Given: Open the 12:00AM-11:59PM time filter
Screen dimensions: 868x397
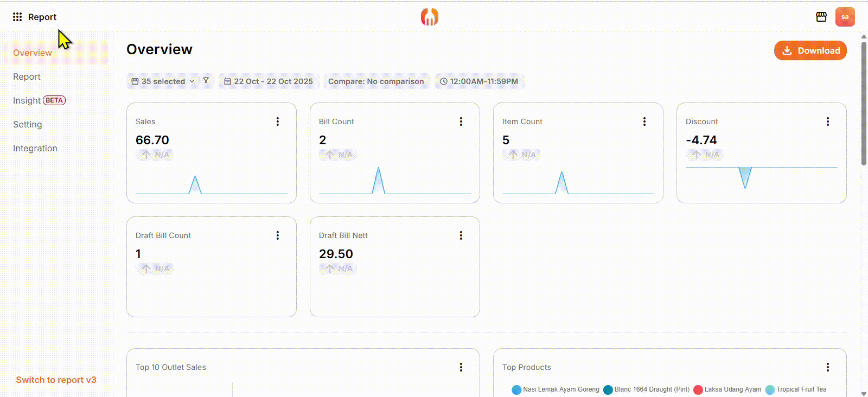Looking at the screenshot, I should (x=479, y=81).
